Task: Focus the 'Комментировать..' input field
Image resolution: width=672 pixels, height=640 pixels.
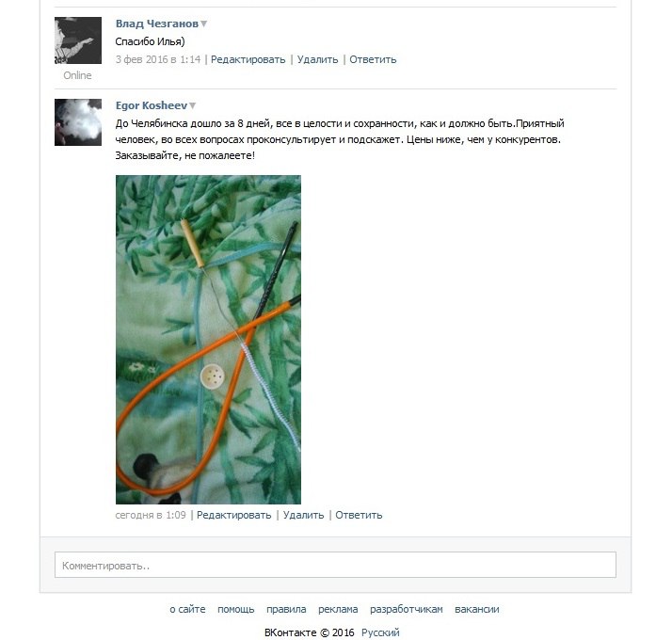Action: pos(335,565)
